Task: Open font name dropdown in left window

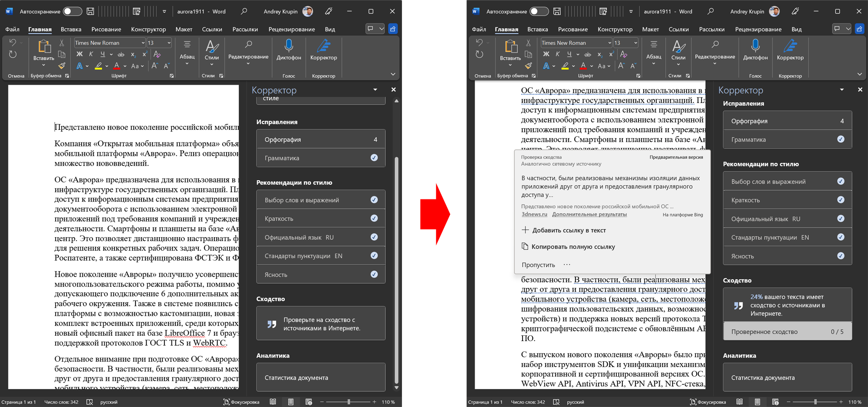Action: point(143,43)
